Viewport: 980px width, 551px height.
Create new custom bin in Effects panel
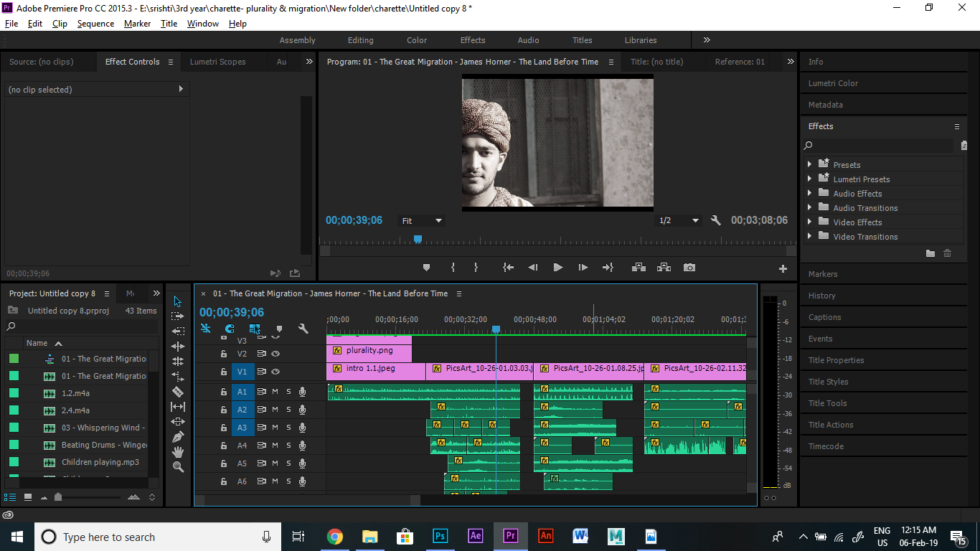(x=930, y=253)
